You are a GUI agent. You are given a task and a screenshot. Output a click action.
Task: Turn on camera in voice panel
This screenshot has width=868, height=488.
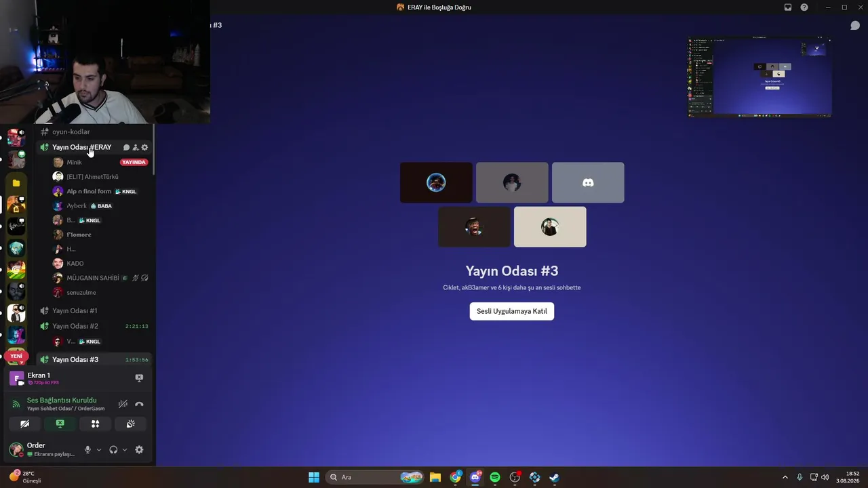tap(25, 424)
